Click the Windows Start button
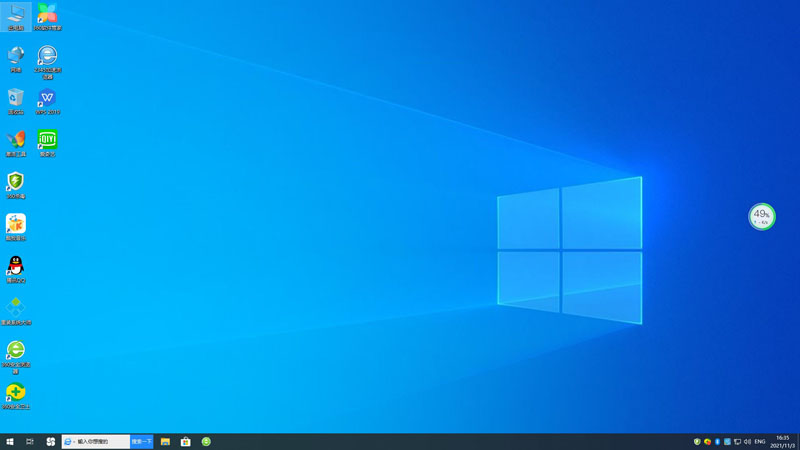The height and width of the screenshot is (450, 800). click(10, 441)
